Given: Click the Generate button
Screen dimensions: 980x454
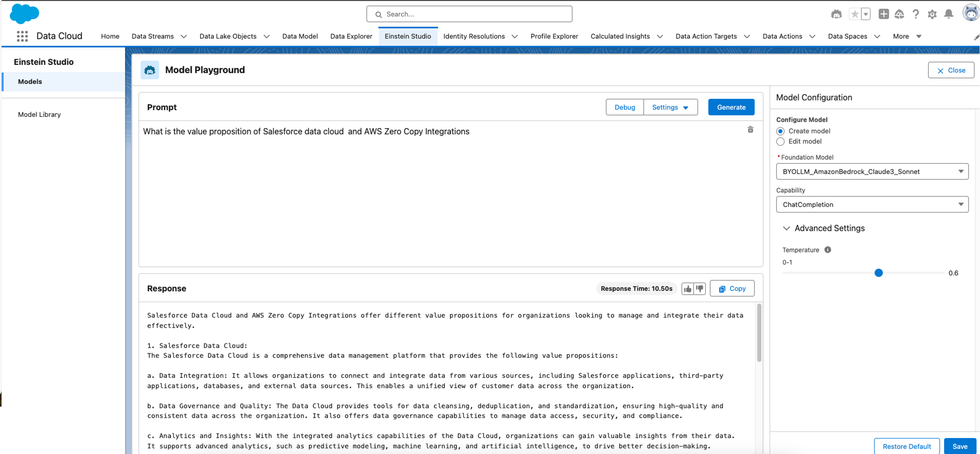Looking at the screenshot, I should point(731,107).
